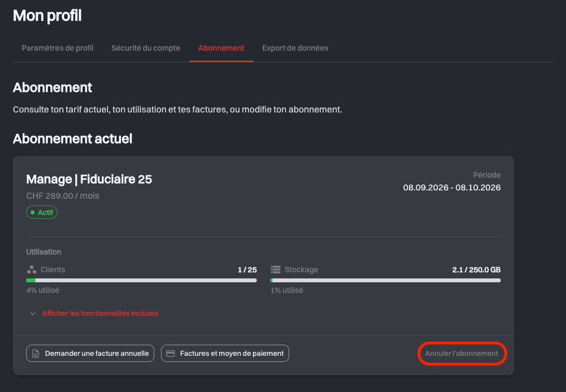Request an annual invoice

[90, 354]
